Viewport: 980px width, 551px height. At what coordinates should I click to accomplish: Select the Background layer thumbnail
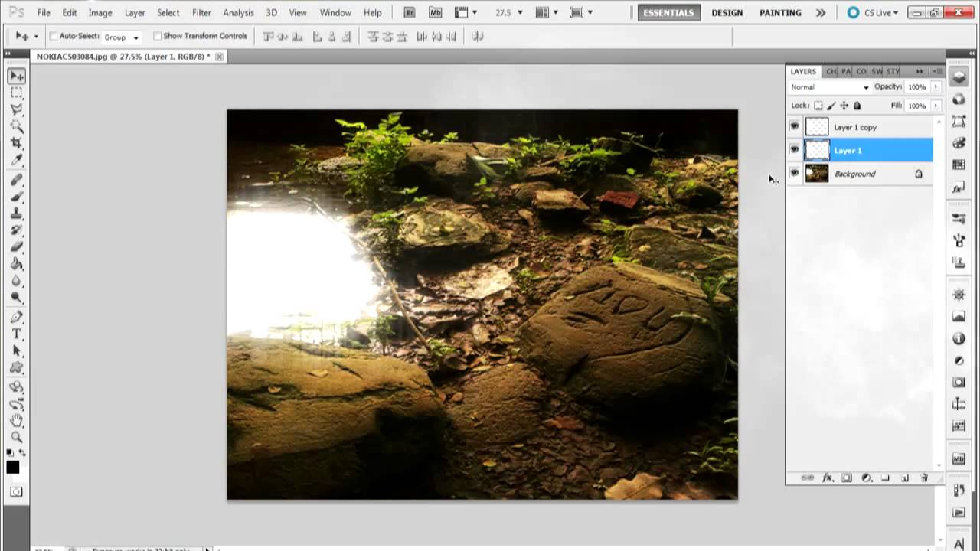817,174
